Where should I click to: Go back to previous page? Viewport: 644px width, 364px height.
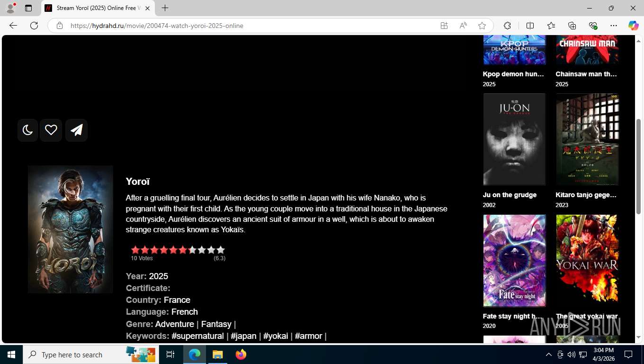[13, 26]
